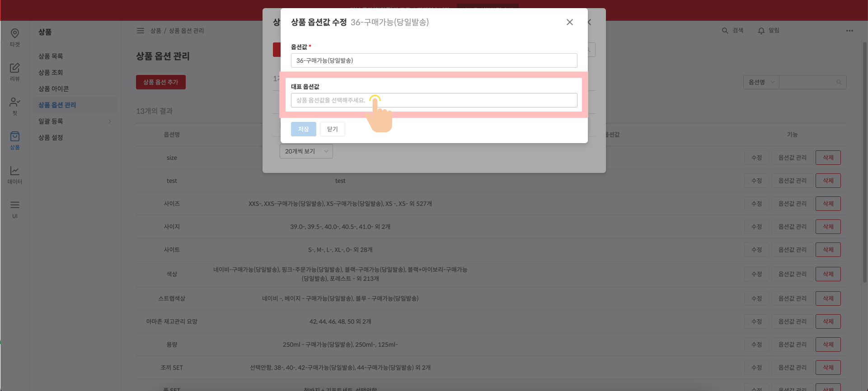
Task: Open the 데이터 chart section
Action: (x=15, y=175)
